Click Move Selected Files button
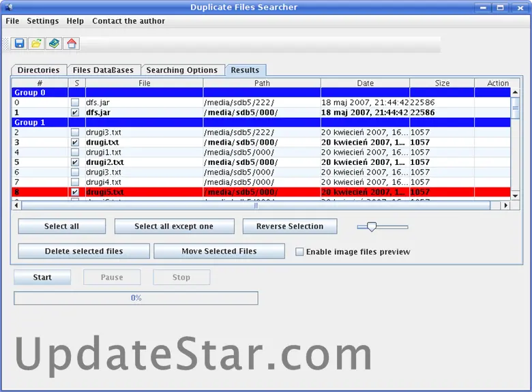The height and width of the screenshot is (392, 532). pyautogui.click(x=219, y=252)
